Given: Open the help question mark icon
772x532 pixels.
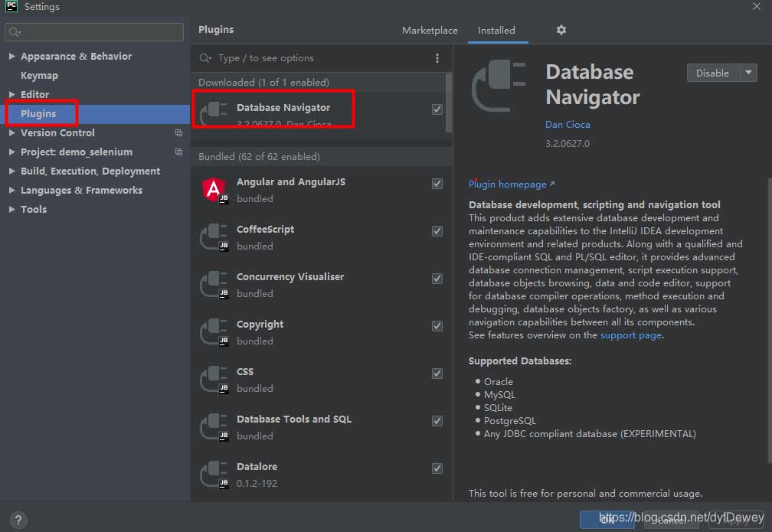Looking at the screenshot, I should (18, 520).
